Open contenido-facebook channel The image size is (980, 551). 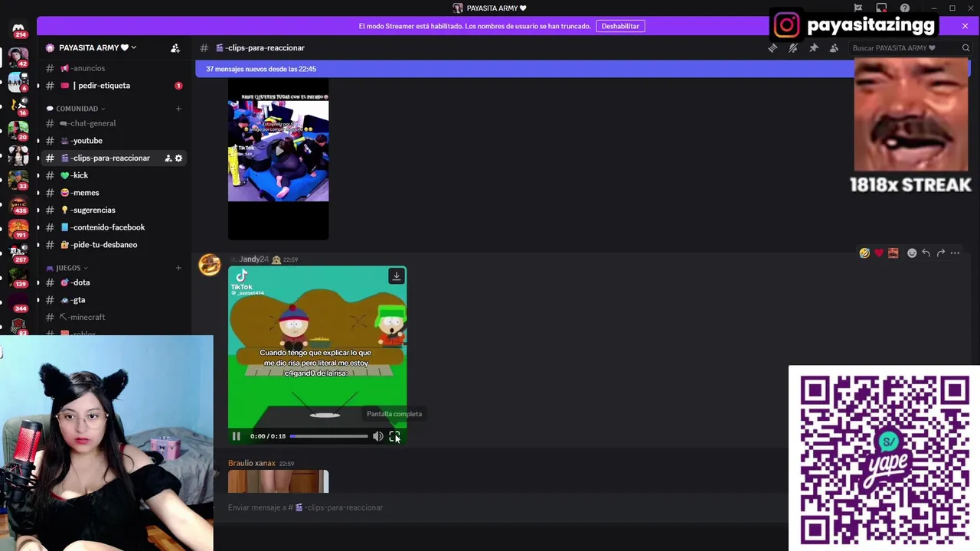tap(113, 227)
